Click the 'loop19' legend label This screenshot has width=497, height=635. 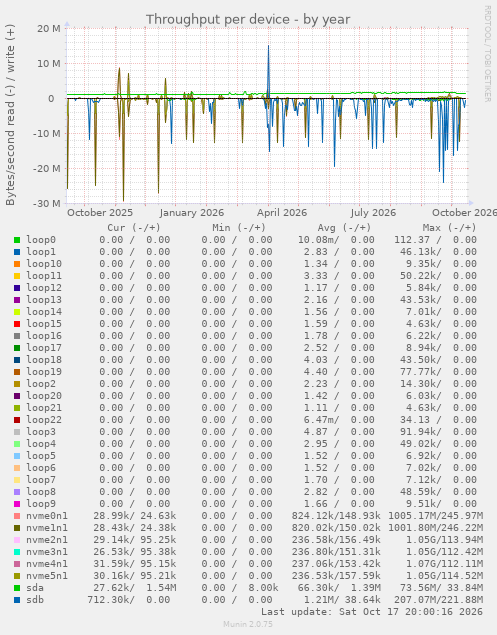pos(44,372)
